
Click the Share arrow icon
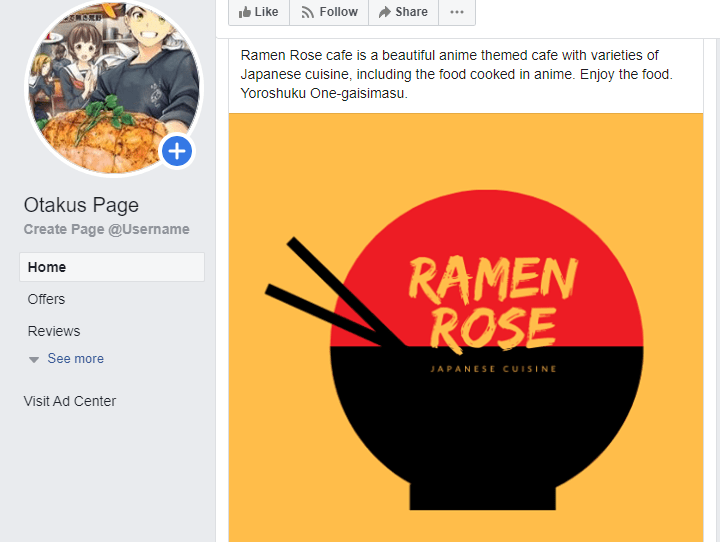pyautogui.click(x=385, y=12)
